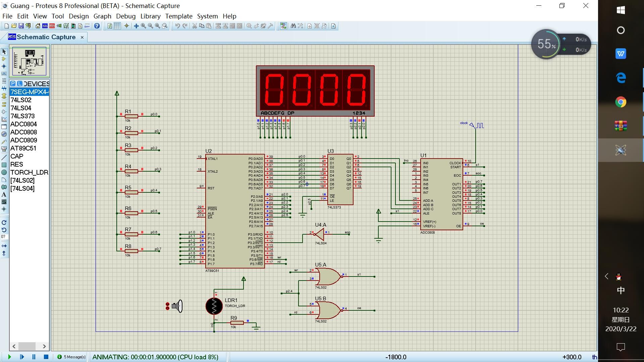Click the Wire Autorouter icon
644x362 pixels.
[283, 26]
